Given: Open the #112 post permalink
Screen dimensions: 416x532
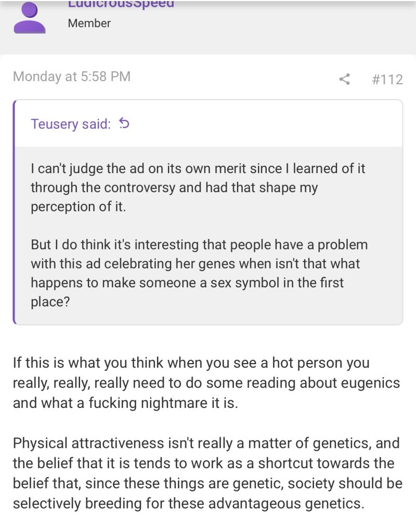Looking at the screenshot, I should [x=387, y=79].
